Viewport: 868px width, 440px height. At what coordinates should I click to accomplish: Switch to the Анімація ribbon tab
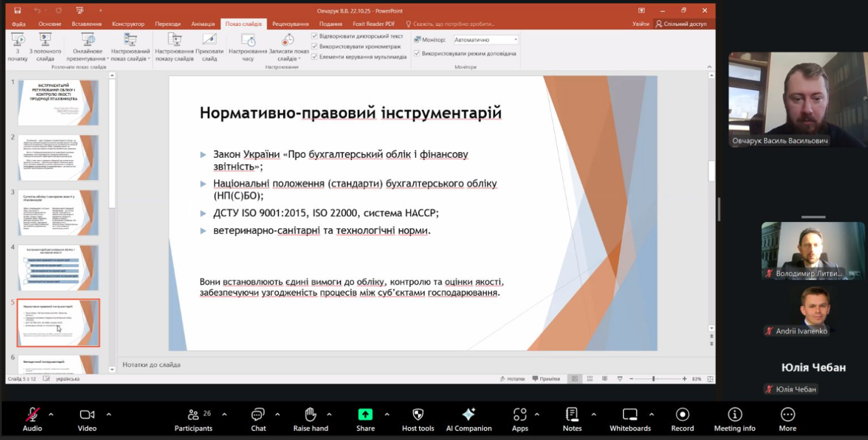[x=202, y=24]
